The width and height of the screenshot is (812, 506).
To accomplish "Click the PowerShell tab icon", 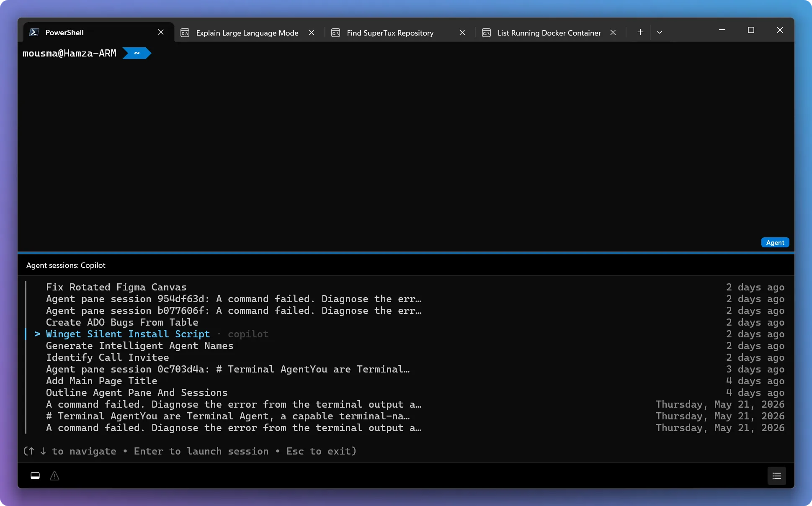I will 34,32.
